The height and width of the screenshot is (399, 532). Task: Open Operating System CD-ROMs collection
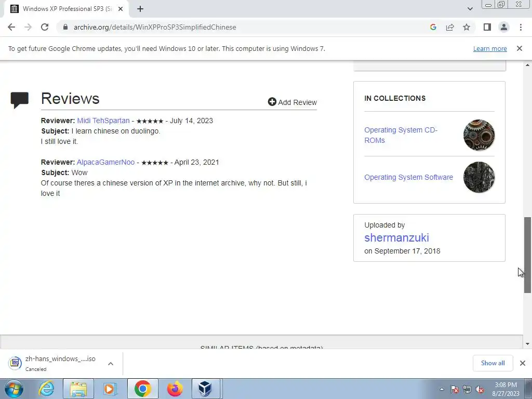tap(401, 135)
